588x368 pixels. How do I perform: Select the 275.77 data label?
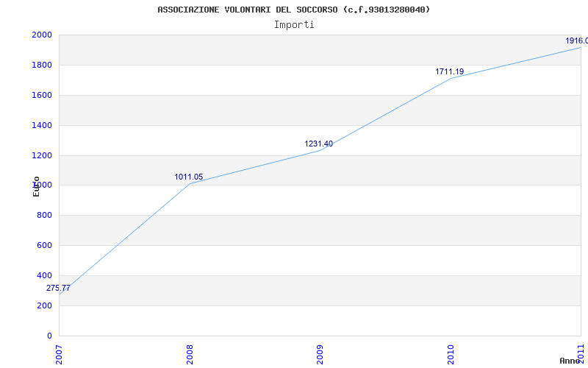point(58,288)
